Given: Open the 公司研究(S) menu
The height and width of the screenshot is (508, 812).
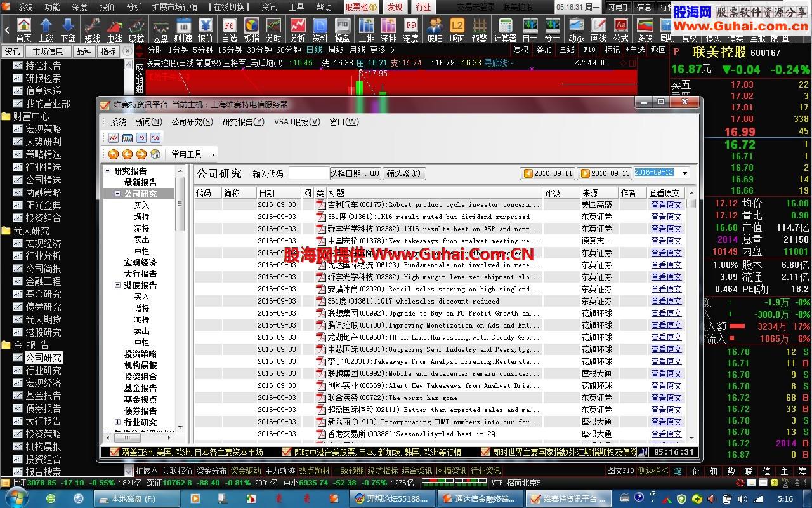Looking at the screenshot, I should (x=192, y=122).
